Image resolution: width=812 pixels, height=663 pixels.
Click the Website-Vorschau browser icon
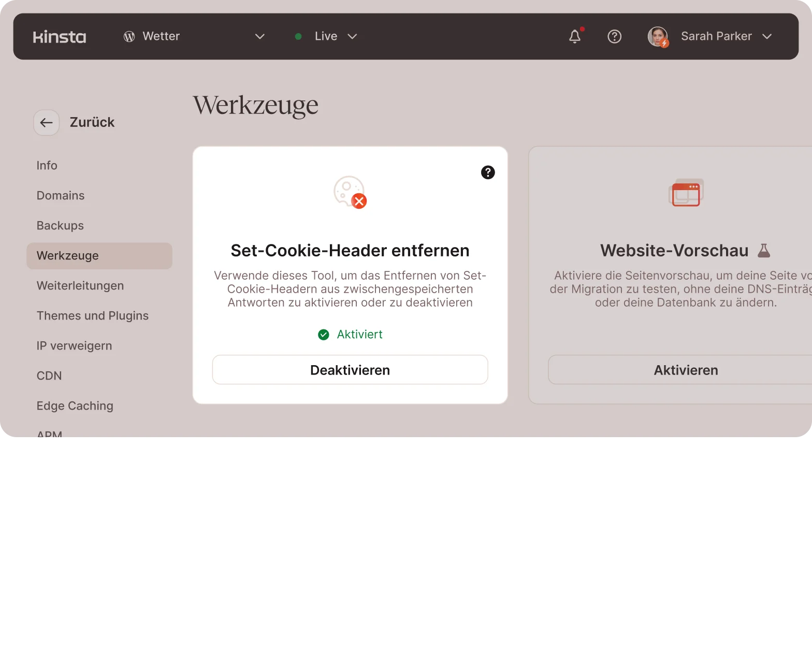(x=686, y=193)
